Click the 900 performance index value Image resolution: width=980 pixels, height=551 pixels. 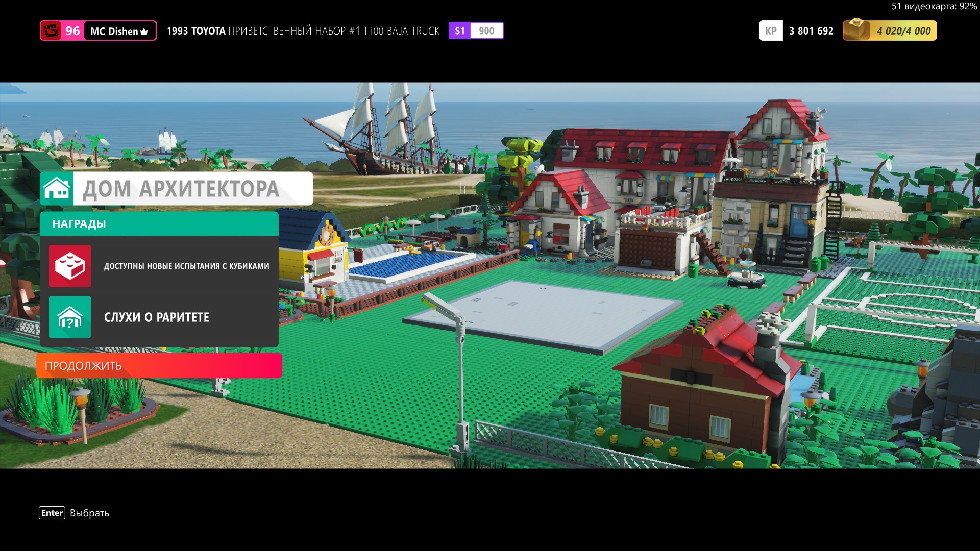tap(486, 31)
